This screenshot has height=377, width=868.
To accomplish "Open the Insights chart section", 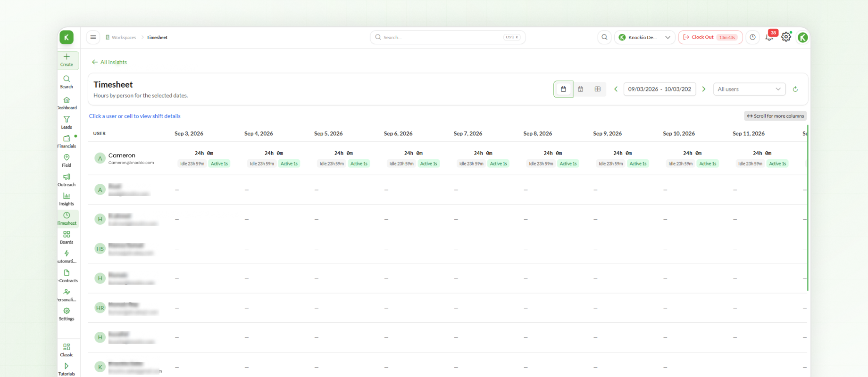I will pos(67,199).
